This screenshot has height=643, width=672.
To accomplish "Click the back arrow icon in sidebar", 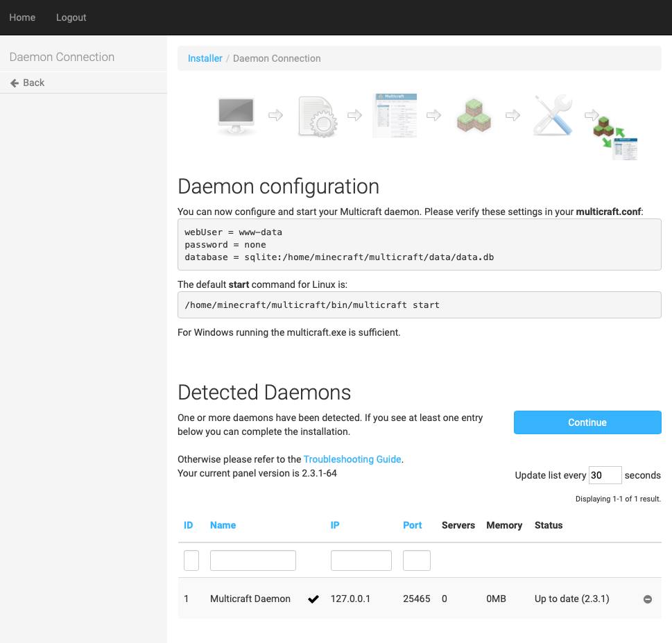I will click(14, 82).
